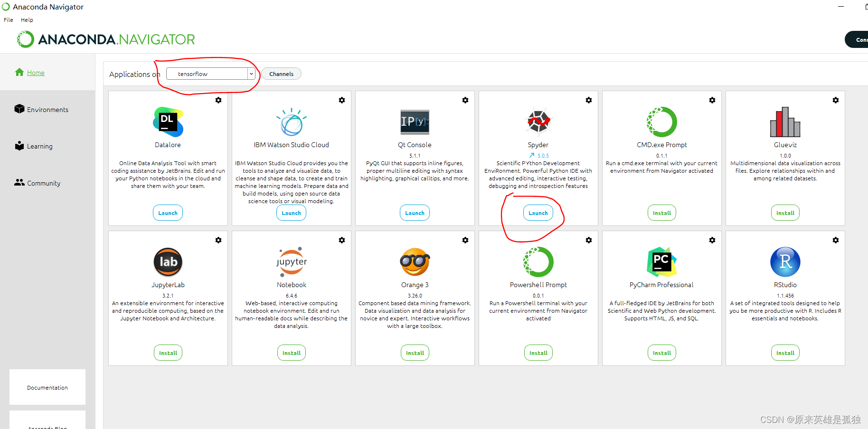Click the Spyder web app icon
The image size is (868, 429).
pyautogui.click(x=538, y=121)
